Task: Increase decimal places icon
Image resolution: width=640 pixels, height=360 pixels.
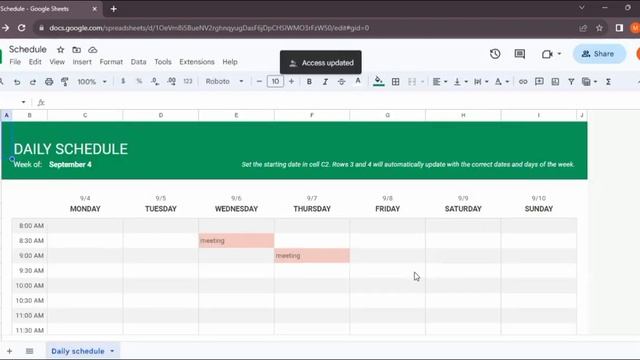Action: [x=171, y=82]
